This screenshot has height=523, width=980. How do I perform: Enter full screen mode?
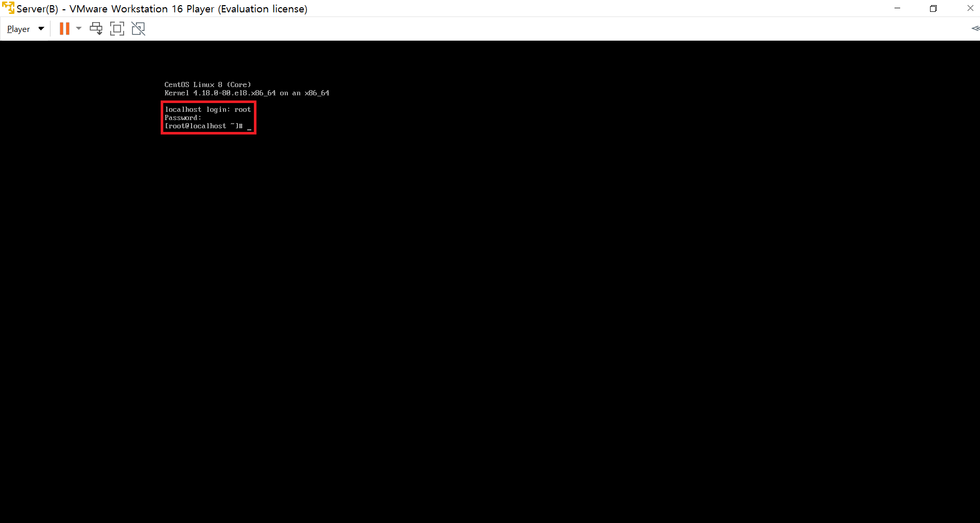point(117,29)
